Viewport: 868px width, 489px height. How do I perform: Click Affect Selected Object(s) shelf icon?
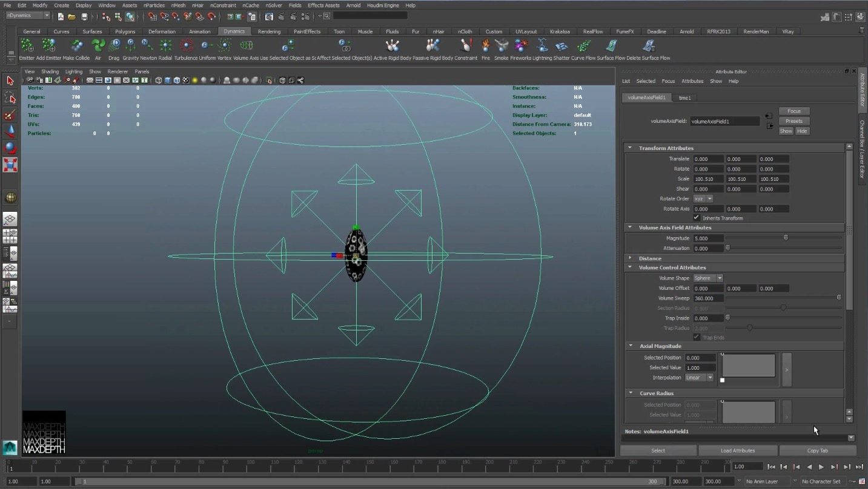coord(345,45)
